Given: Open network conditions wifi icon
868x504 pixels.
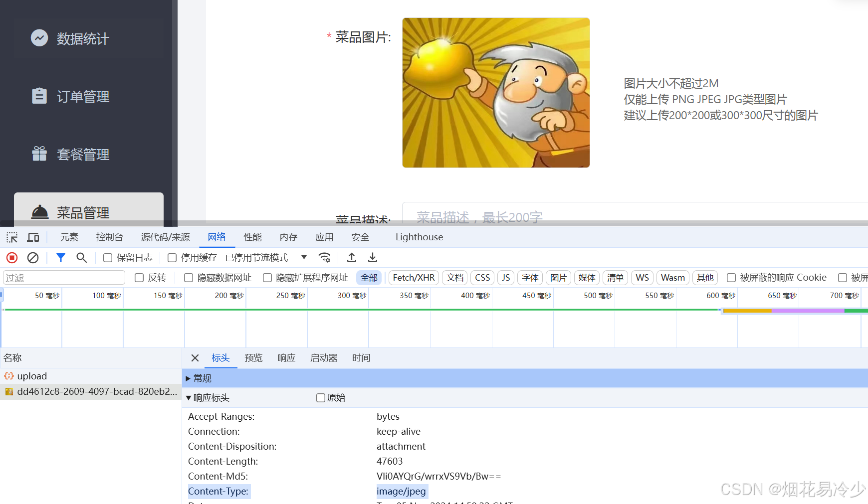Looking at the screenshot, I should click(x=325, y=258).
